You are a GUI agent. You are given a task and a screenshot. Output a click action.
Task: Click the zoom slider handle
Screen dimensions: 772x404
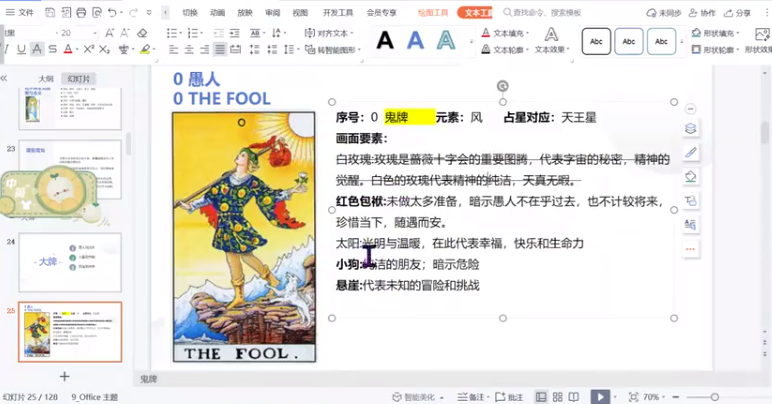[x=714, y=397]
